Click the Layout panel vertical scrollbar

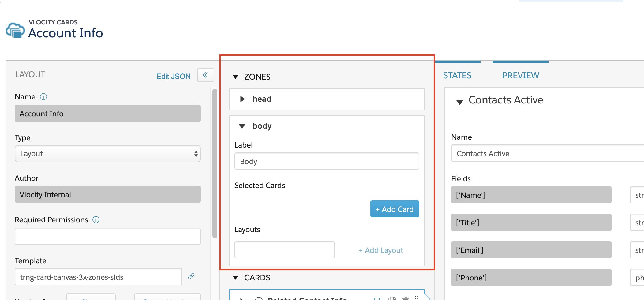(215, 163)
